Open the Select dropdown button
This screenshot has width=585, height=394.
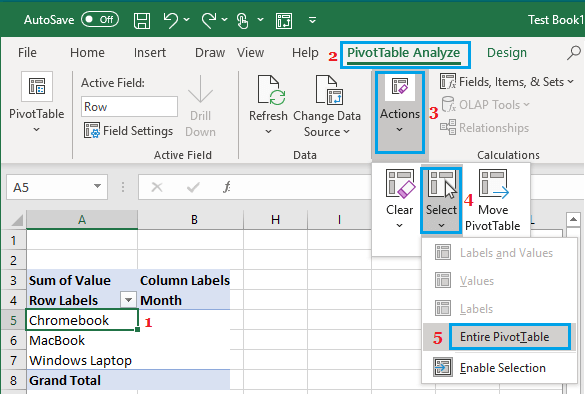click(441, 201)
